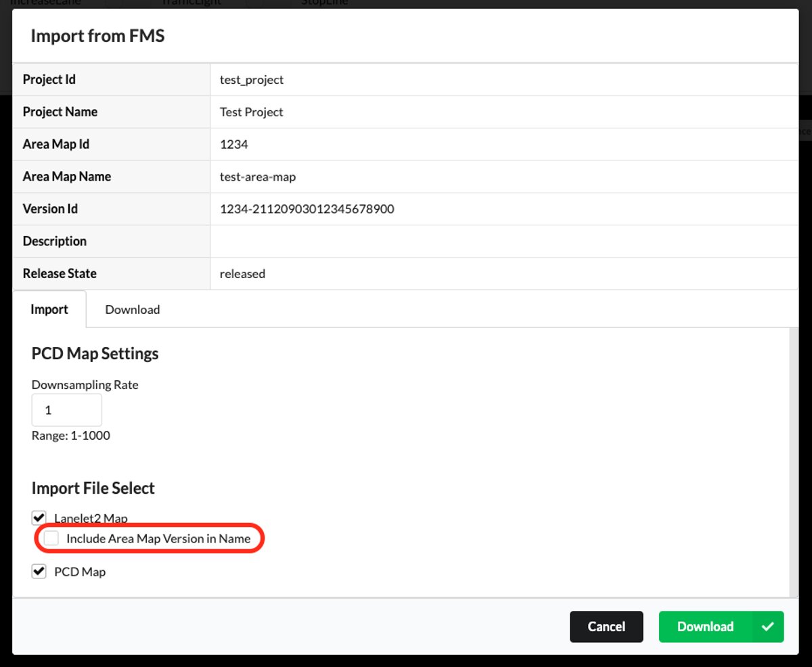Click the released Release State value
This screenshot has width=812, height=667.
tap(242, 274)
